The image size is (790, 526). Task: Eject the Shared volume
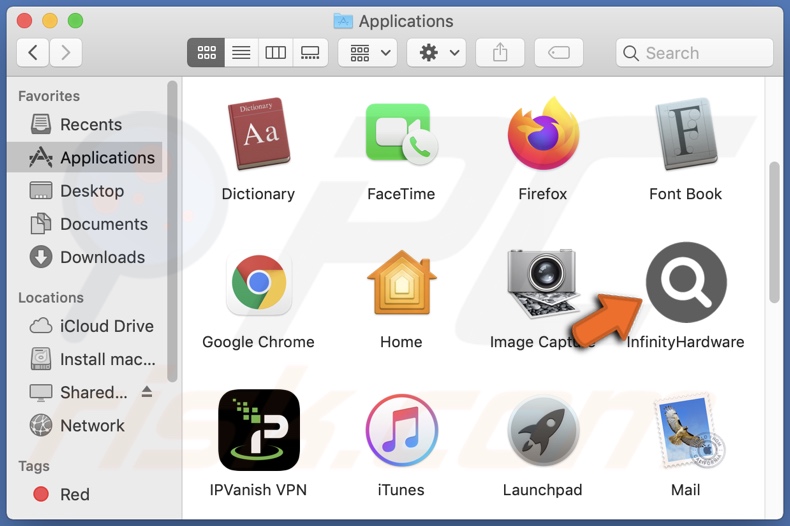147,391
